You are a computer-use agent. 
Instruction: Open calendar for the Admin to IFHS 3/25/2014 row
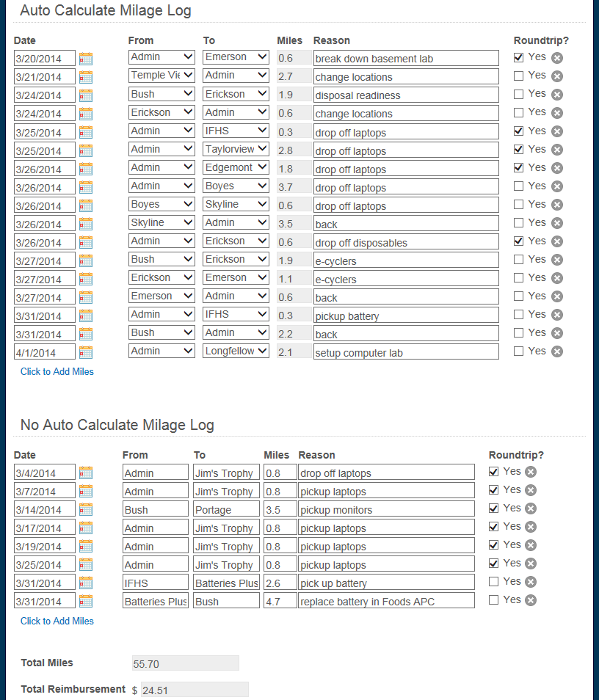click(86, 132)
